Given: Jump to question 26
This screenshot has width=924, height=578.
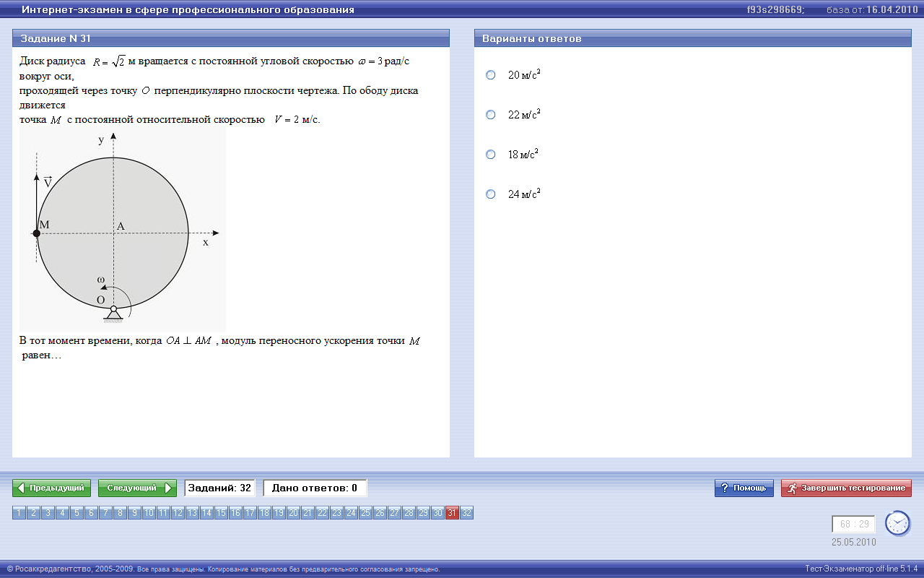Looking at the screenshot, I should (380, 513).
